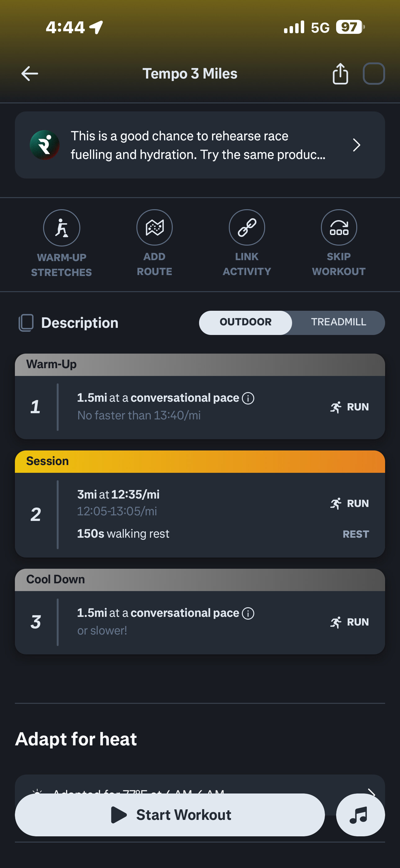
Task: Copy description using the copy icon
Action: click(x=26, y=323)
